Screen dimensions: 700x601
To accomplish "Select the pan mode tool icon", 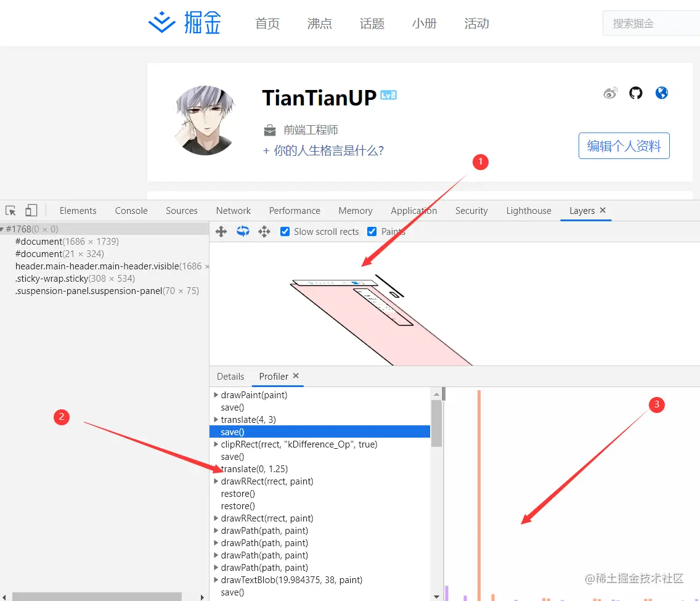I will [x=221, y=231].
